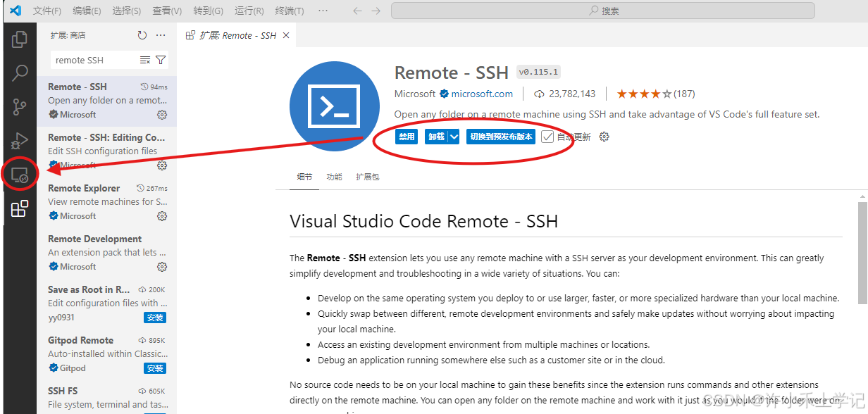Switch to the 功能 tab
The height and width of the screenshot is (414, 868).
tap(334, 177)
